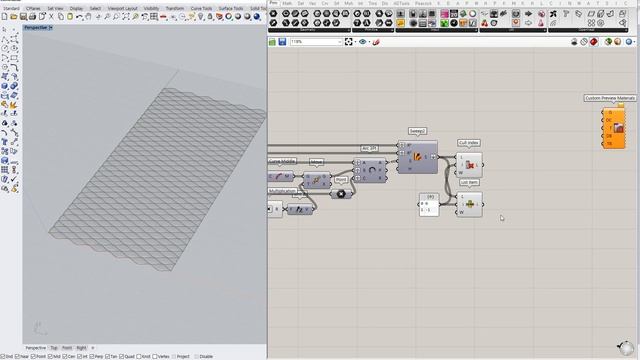Click the Grasshopper blue preview sphere icon
Image resolution: width=640 pixels, height=360 pixels.
(x=629, y=42)
